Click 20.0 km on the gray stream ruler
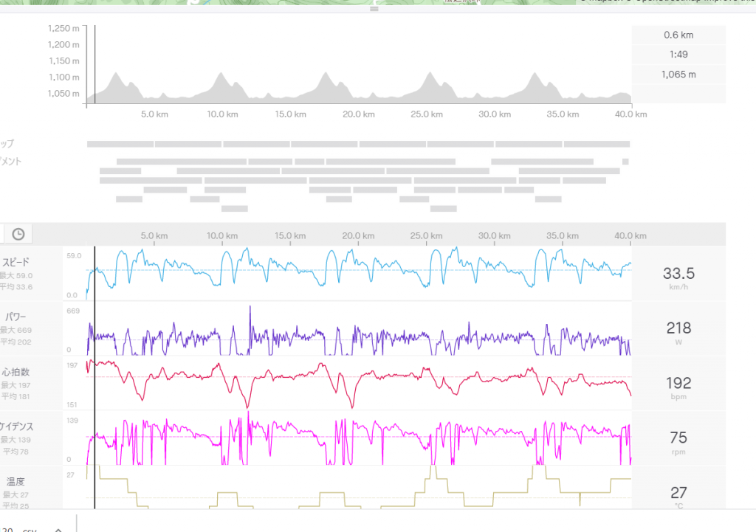Image resolution: width=756 pixels, height=532 pixels. click(358, 235)
